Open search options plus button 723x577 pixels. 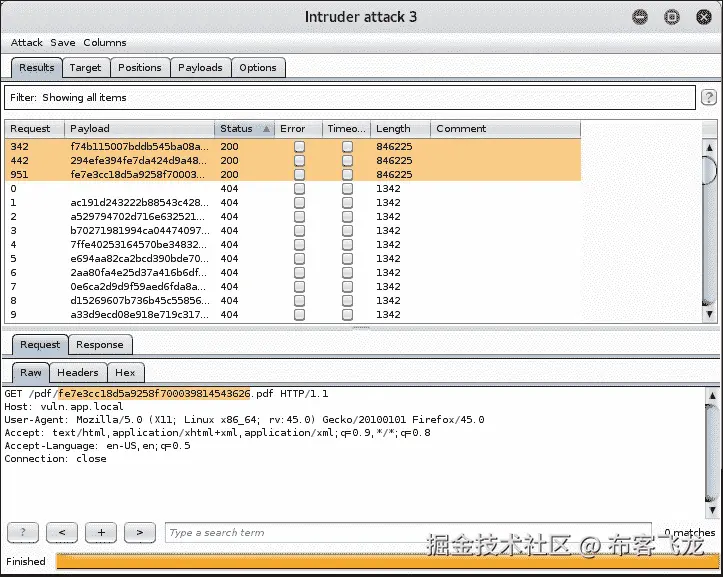(101, 533)
